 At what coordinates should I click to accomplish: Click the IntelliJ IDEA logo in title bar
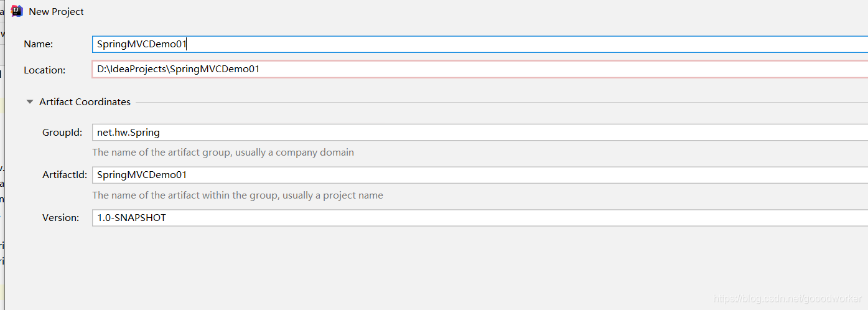(x=17, y=11)
